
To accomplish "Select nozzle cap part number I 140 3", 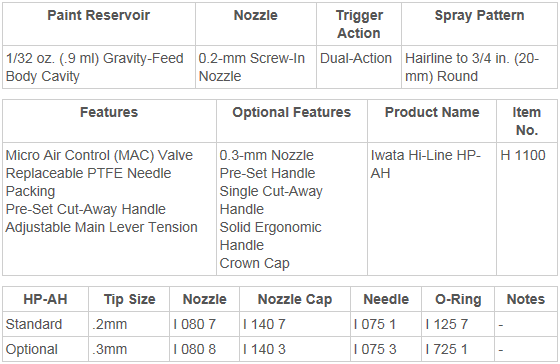I will click(x=264, y=349).
